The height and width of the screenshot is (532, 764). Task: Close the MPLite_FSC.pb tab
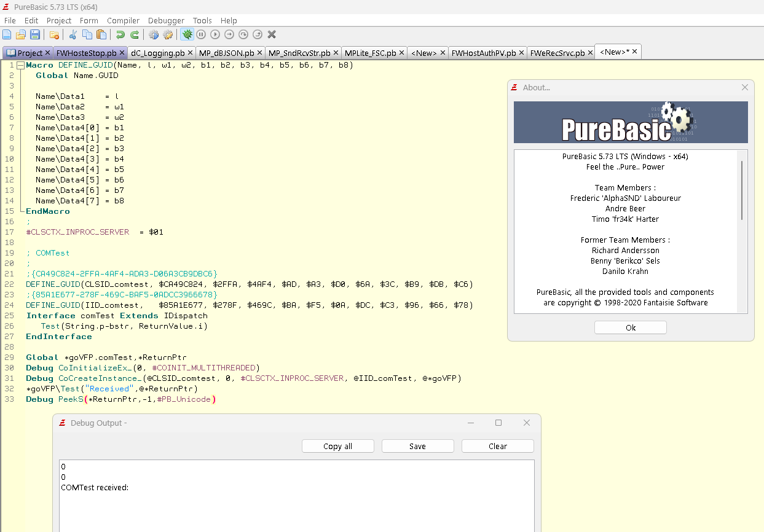point(401,53)
